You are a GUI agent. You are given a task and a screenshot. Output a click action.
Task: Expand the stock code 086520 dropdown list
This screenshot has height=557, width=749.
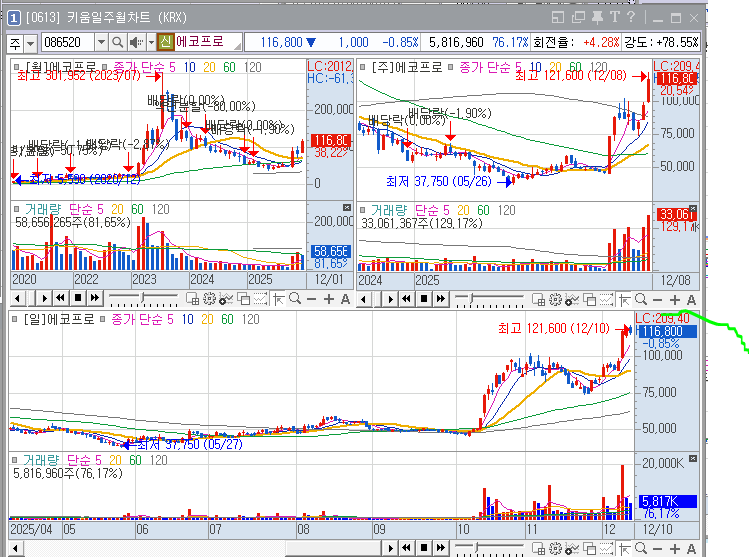pos(101,43)
